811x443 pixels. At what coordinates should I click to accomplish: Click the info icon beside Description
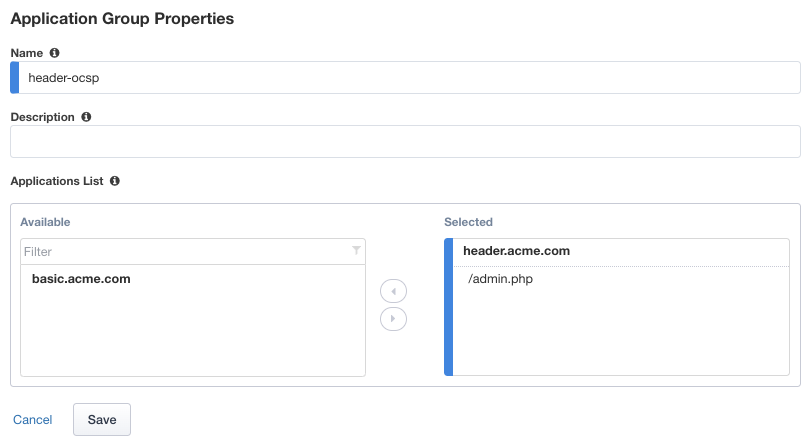pyautogui.click(x=86, y=117)
